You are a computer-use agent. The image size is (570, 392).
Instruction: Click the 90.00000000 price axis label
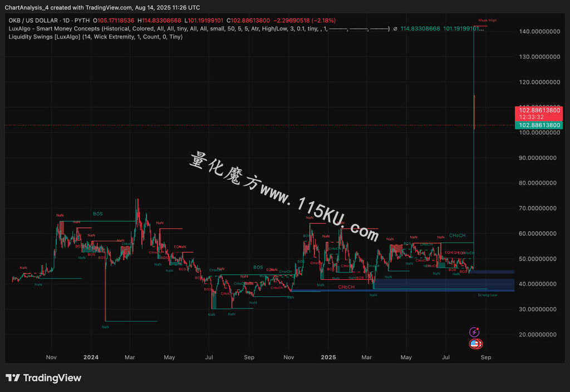(x=538, y=158)
